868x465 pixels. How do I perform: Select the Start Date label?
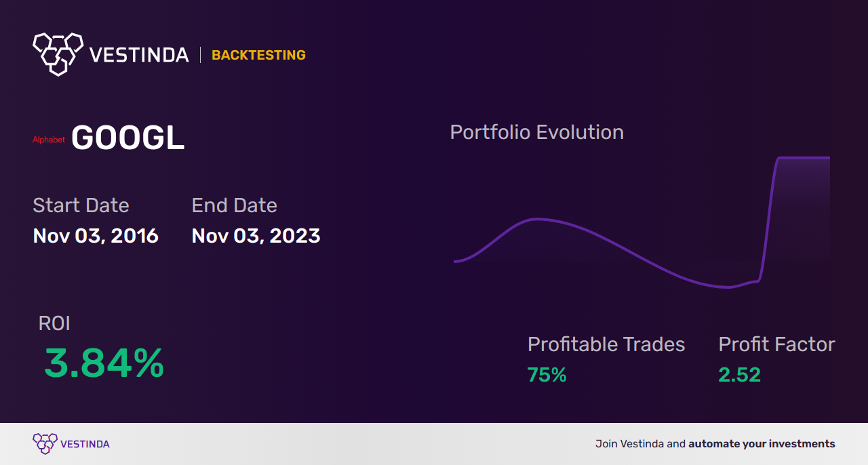pos(81,205)
